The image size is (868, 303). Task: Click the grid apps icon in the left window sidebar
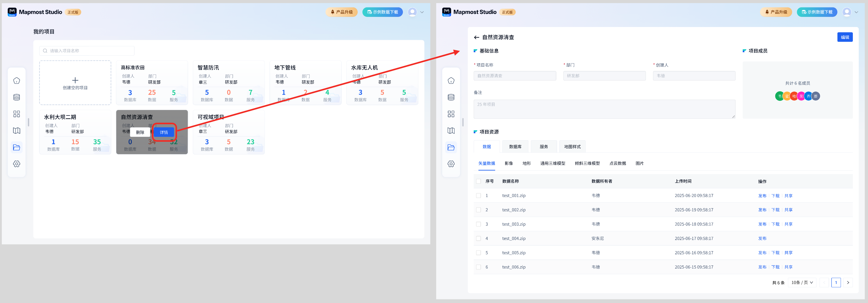(x=16, y=114)
